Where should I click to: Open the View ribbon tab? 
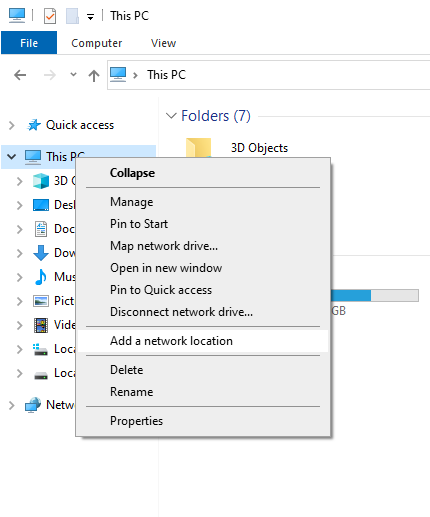(163, 43)
